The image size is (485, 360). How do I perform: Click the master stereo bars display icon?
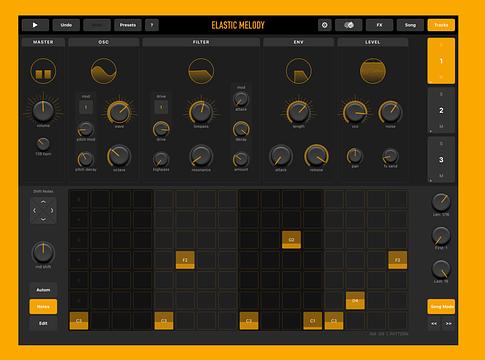(43, 71)
